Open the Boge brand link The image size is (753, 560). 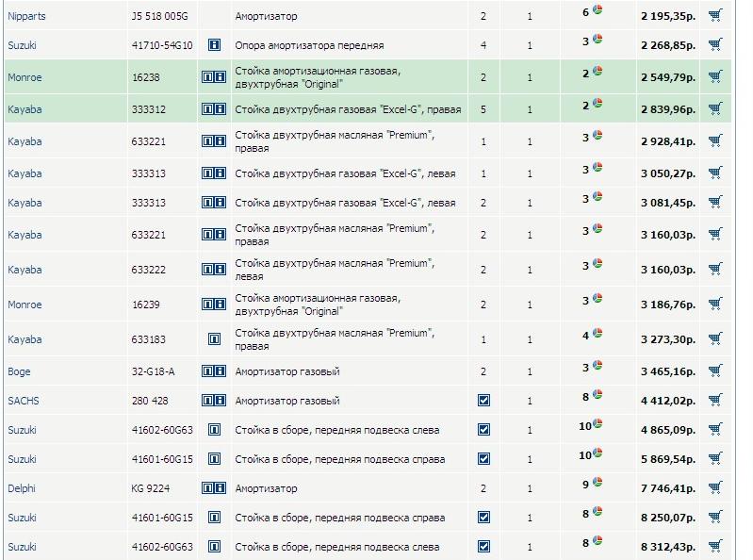19,371
